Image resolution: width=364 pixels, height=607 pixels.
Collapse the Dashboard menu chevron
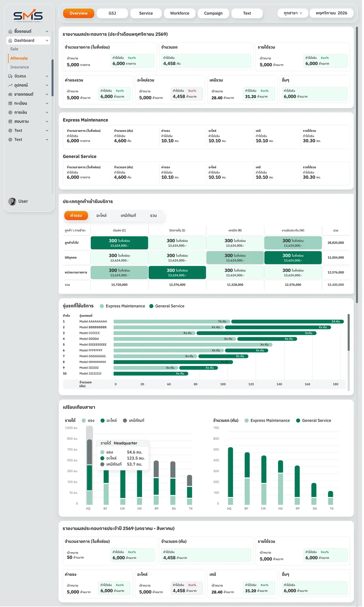(x=47, y=40)
